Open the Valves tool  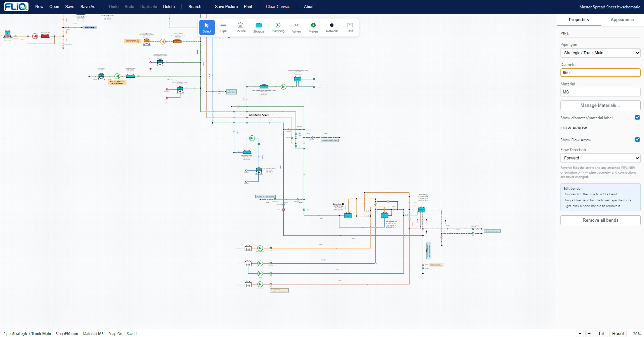[x=297, y=27]
